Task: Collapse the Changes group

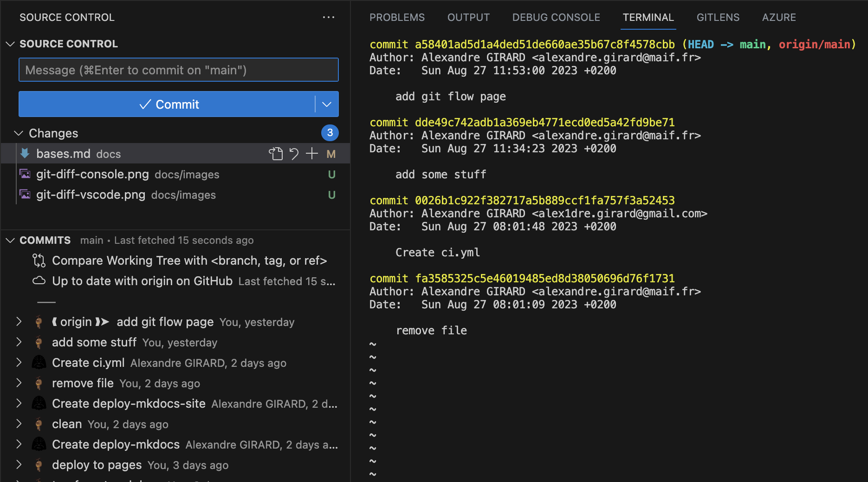Action: (x=19, y=133)
